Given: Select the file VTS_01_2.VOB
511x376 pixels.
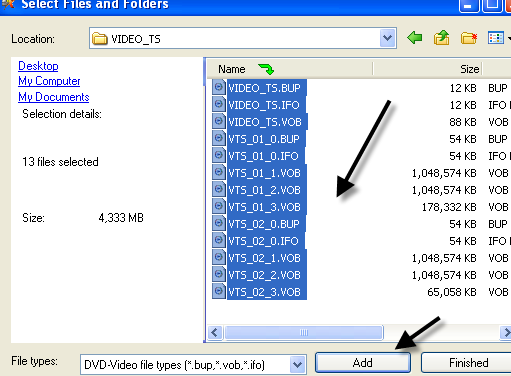Looking at the screenshot, I should tap(267, 190).
